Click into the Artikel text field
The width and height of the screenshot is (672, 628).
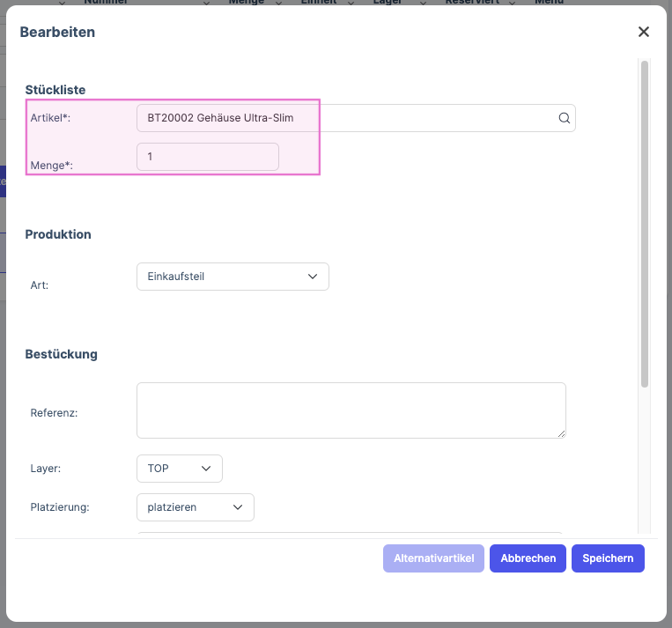click(x=343, y=118)
